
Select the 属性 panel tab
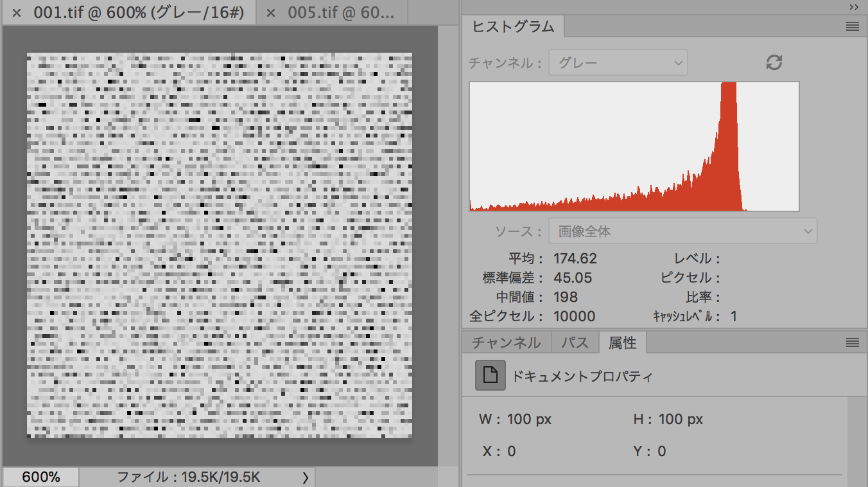(622, 342)
